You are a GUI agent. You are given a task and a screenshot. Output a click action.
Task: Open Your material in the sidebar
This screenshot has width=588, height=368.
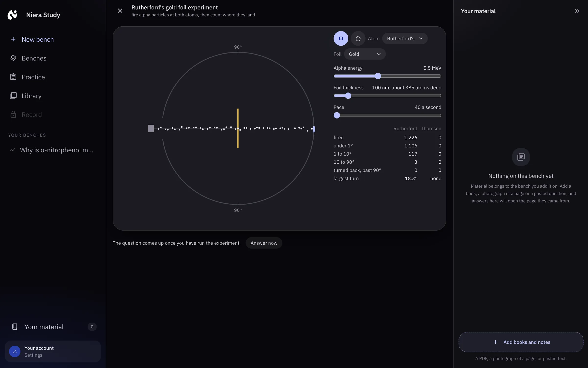click(x=53, y=327)
